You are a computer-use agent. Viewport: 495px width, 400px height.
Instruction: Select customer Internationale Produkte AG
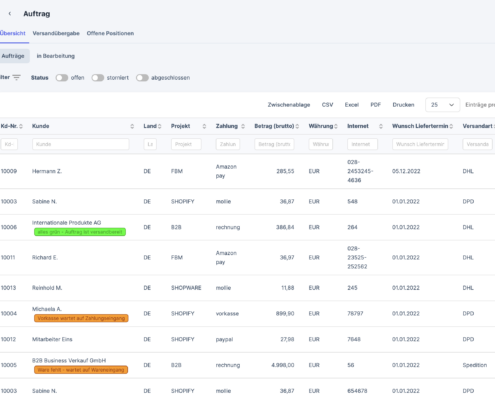point(66,222)
